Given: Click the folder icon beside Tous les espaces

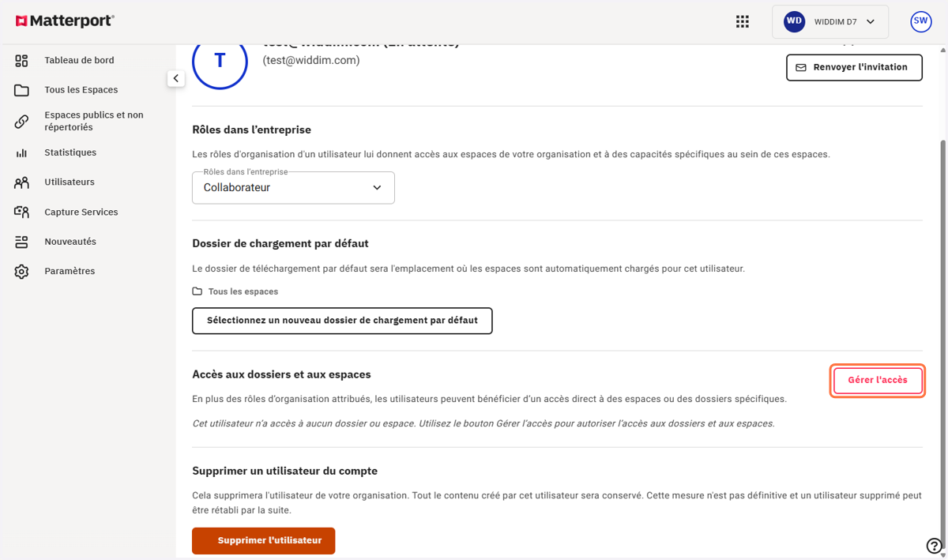Looking at the screenshot, I should tap(197, 291).
